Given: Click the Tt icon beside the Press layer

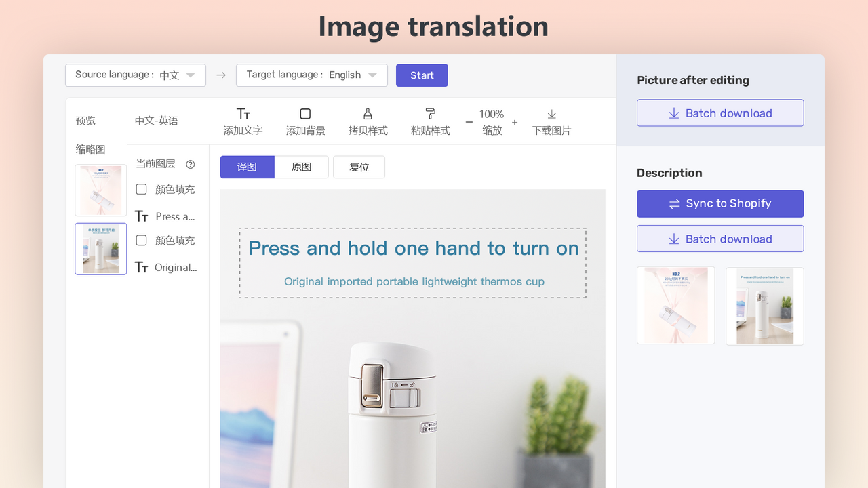Looking at the screenshot, I should [x=142, y=216].
